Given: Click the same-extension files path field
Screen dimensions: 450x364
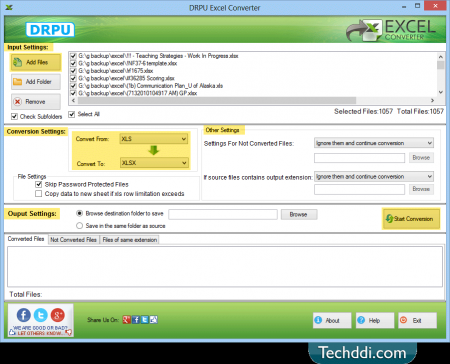Looking at the screenshot, I should point(359,189).
